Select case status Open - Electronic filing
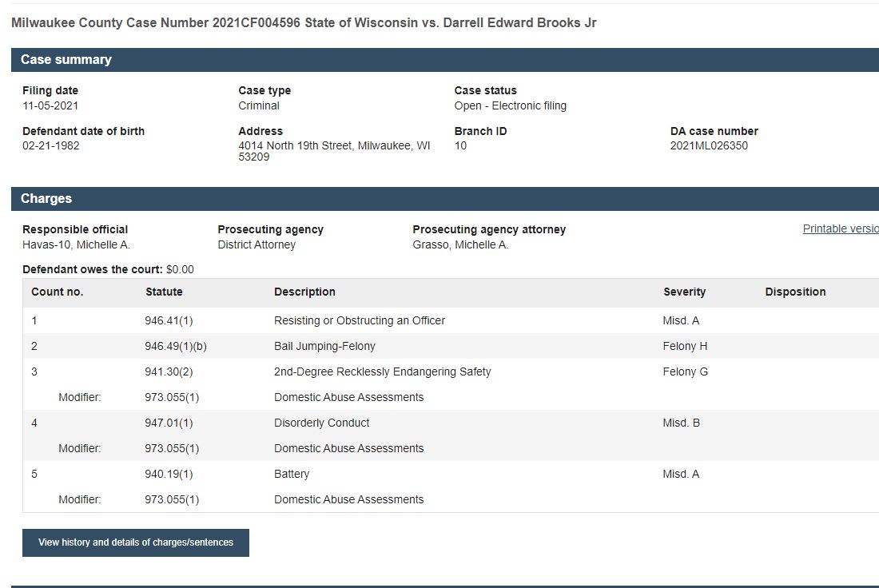The image size is (879, 588). (x=510, y=105)
